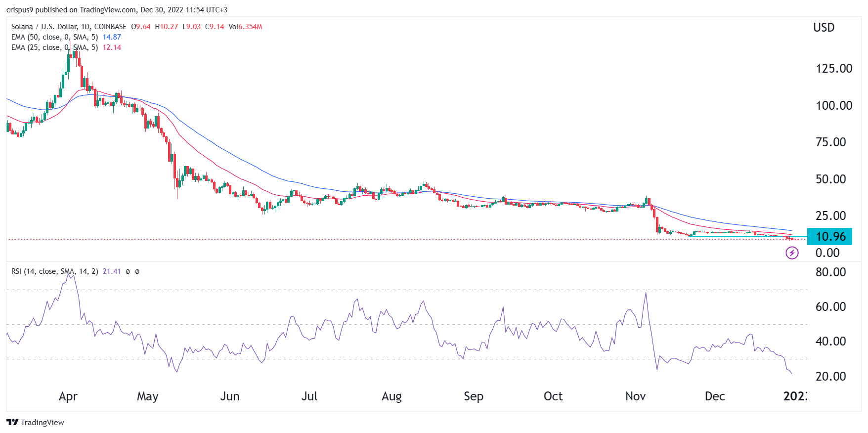868x433 pixels.
Task: Click the Jun label on time axis
Action: (x=230, y=396)
